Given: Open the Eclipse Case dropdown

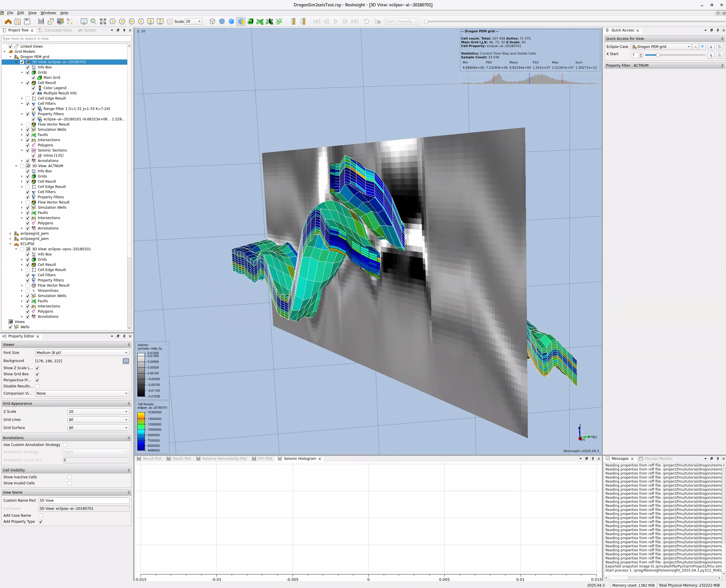Looking at the screenshot, I should 661,47.
